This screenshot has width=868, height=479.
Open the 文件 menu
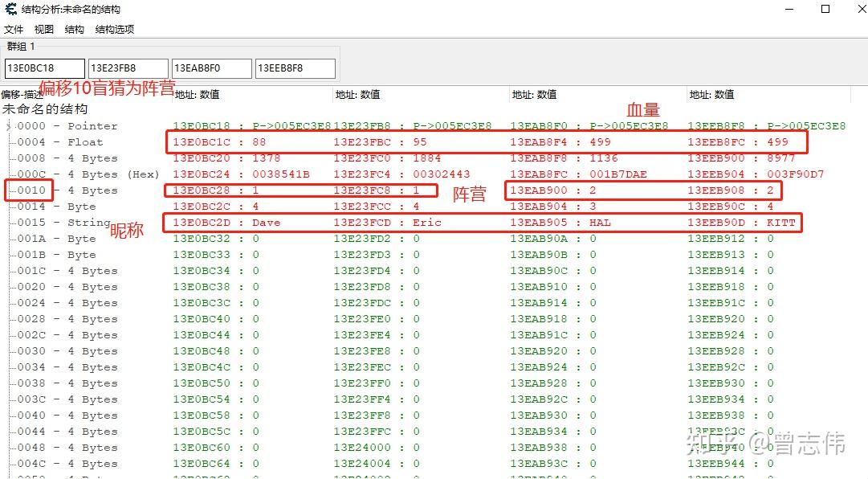coord(13,29)
